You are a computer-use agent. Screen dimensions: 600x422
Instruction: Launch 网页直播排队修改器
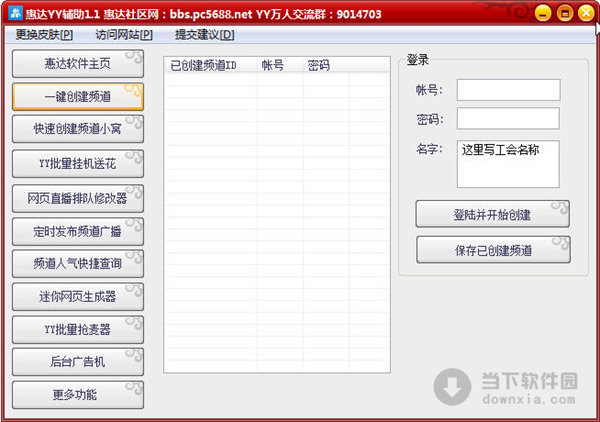(78, 198)
